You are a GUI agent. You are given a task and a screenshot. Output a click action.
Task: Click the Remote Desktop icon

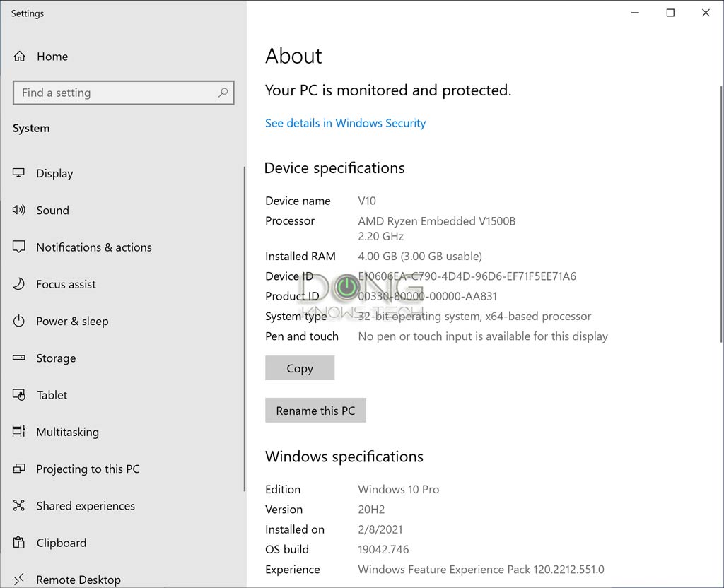coord(18,580)
